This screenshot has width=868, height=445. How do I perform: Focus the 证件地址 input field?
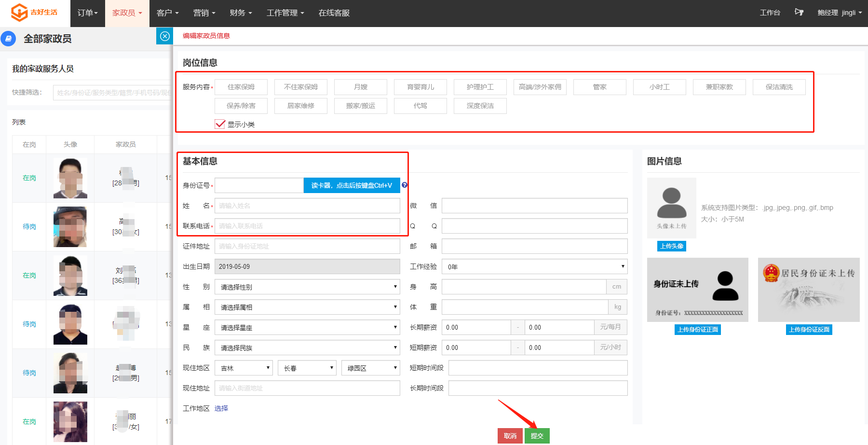click(307, 246)
